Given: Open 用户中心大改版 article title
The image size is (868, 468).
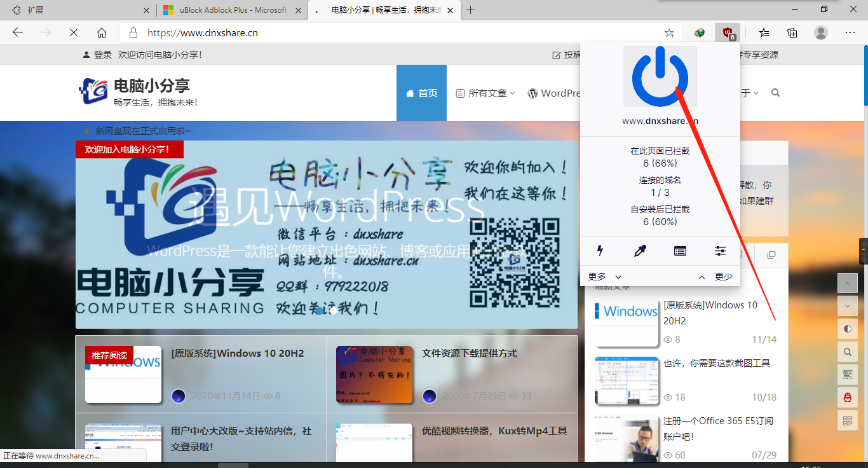Looking at the screenshot, I should click(x=241, y=439).
